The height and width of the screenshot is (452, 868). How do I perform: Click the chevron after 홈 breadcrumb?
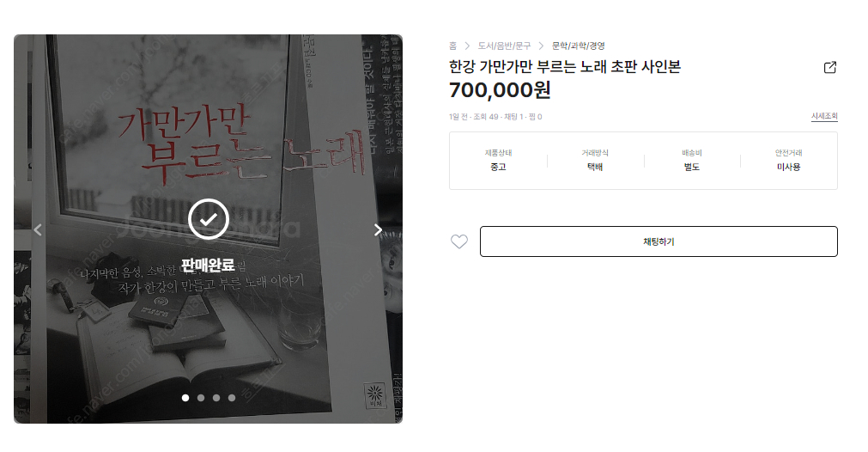point(467,46)
